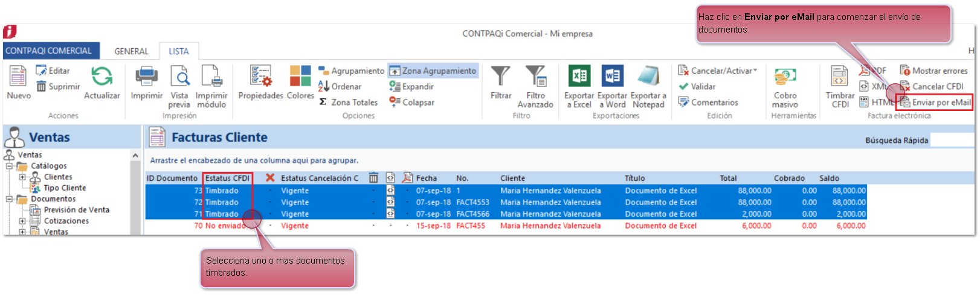Expand the Cotizaciones tree node
The image size is (980, 295).
point(22,221)
